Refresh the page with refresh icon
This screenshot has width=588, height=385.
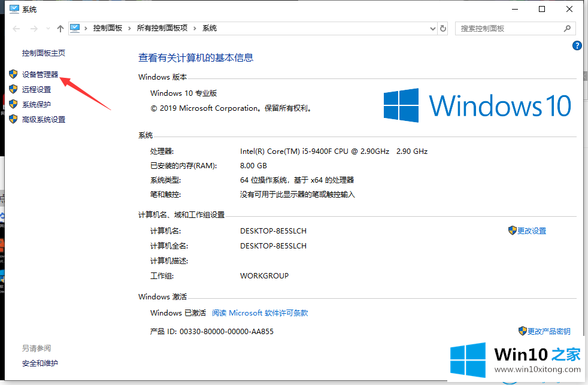point(443,29)
